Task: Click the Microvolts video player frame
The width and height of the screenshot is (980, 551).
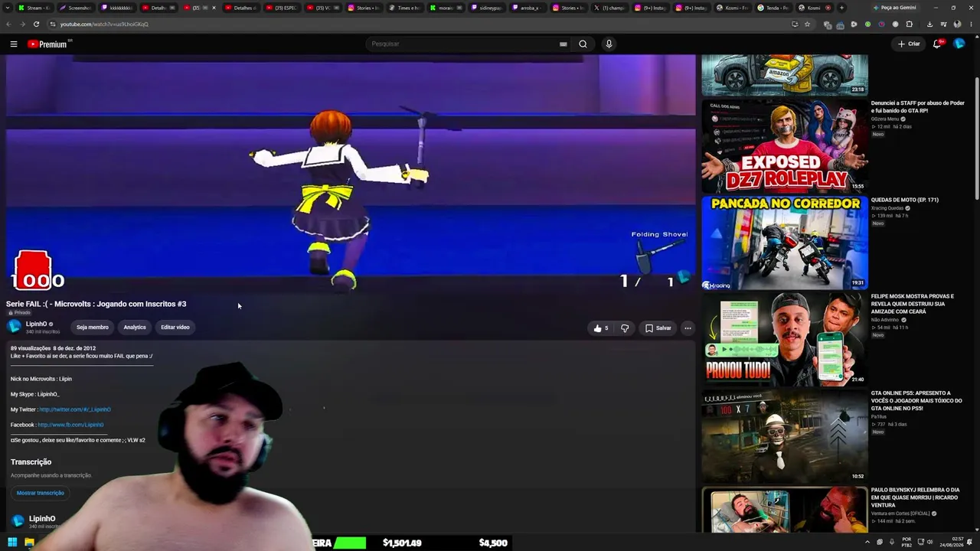Action: click(x=351, y=174)
